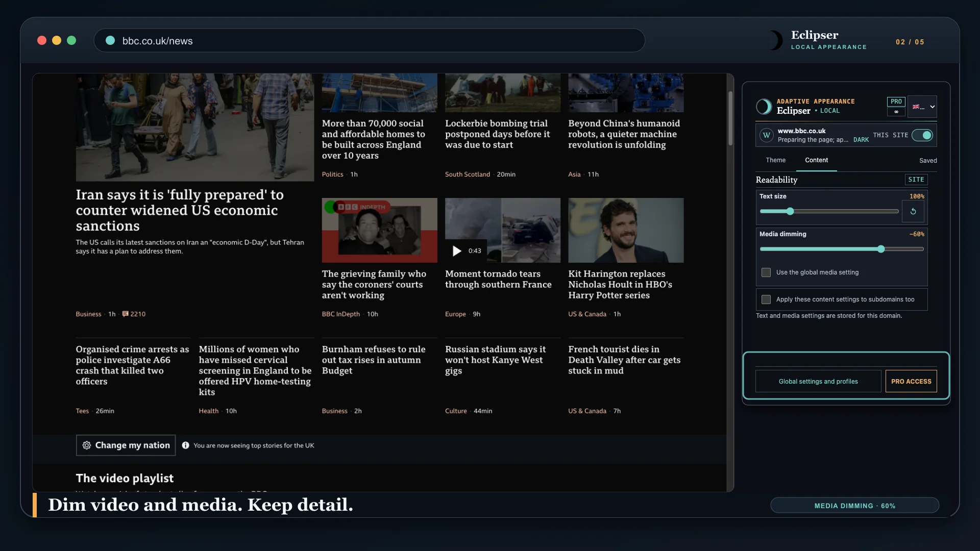
Task: Open the language flag dropdown
Action: coord(922,107)
